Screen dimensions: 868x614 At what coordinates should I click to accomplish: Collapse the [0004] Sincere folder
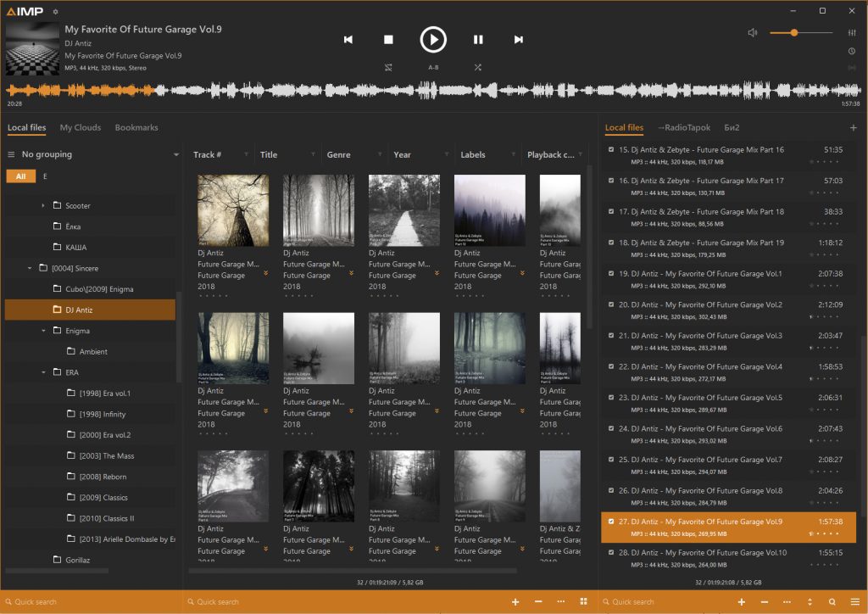coord(30,268)
